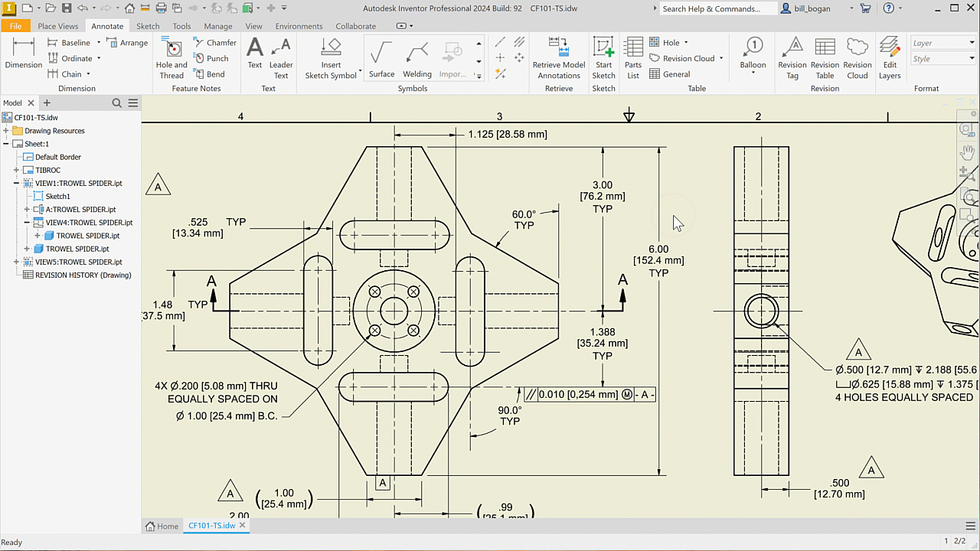The image size is (980, 551).
Task: Insert a Revision Table
Action: pyautogui.click(x=825, y=57)
